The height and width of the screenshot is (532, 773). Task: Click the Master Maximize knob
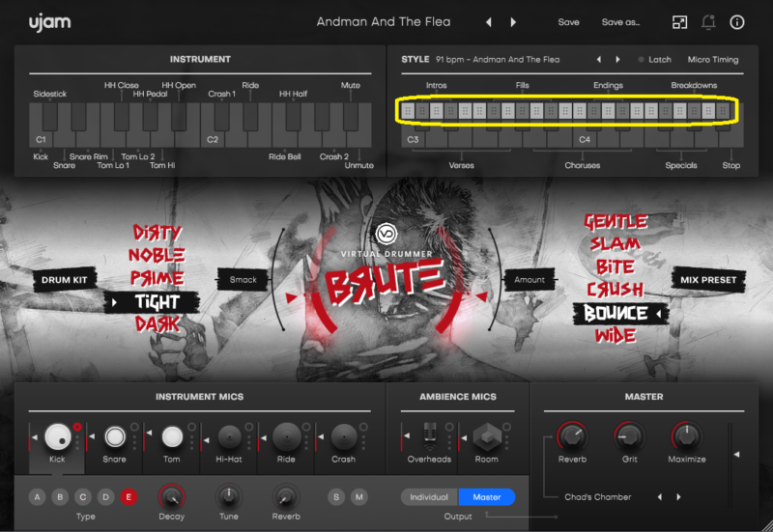687,436
